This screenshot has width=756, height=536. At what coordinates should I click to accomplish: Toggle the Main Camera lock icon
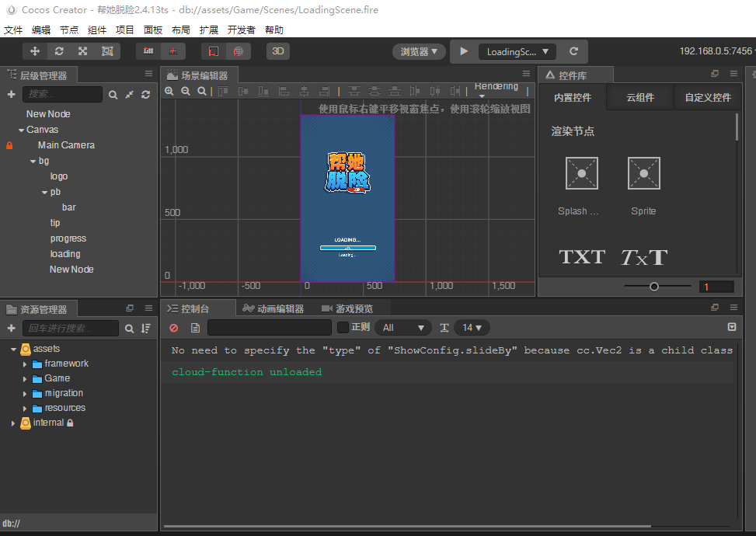pos(9,145)
